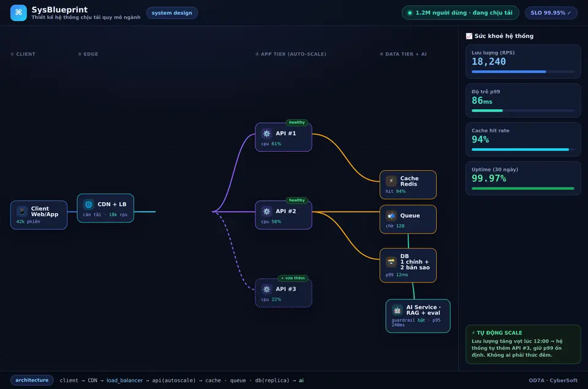588x389 pixels.
Task: Select the AI Service RAG + eval node
Action: pyautogui.click(x=418, y=316)
